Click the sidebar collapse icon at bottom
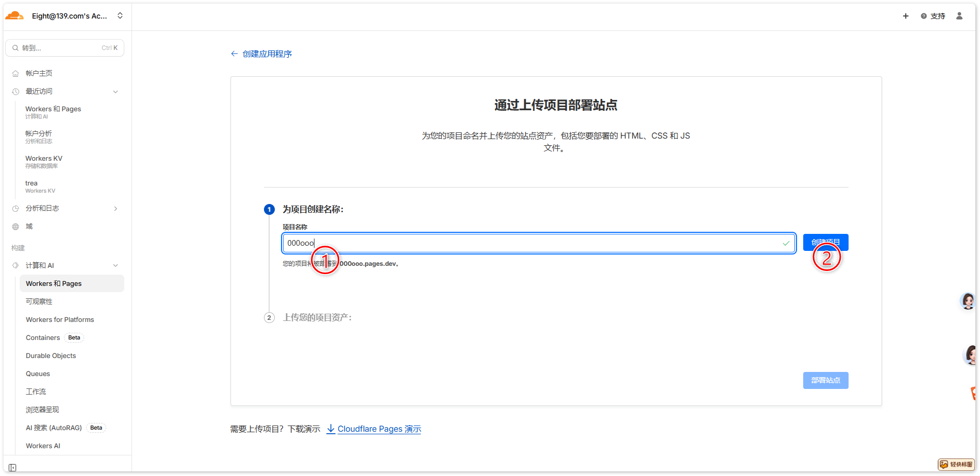Viewport: 980px width, 476px height. coord(12,468)
